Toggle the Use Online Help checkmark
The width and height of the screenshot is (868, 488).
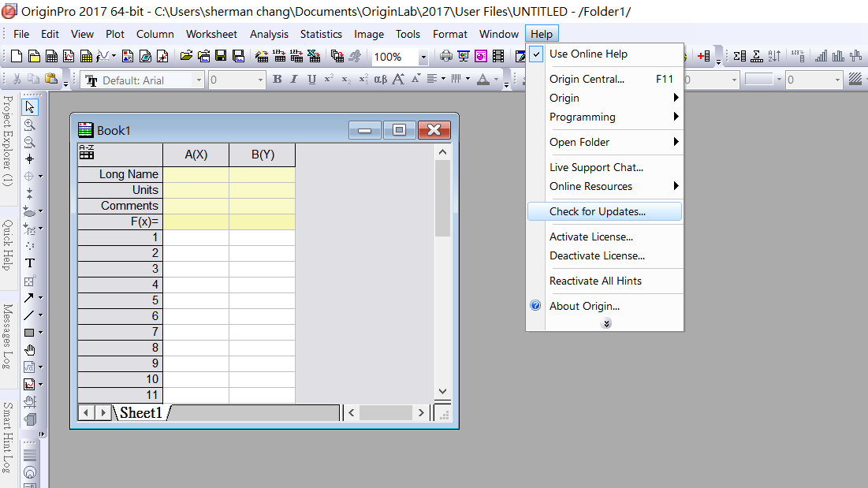tap(536, 54)
